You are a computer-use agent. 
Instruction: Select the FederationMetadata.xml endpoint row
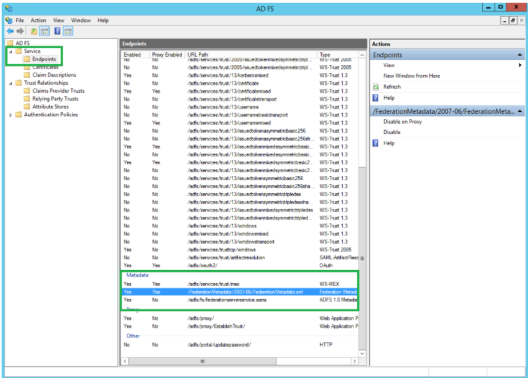[240, 292]
